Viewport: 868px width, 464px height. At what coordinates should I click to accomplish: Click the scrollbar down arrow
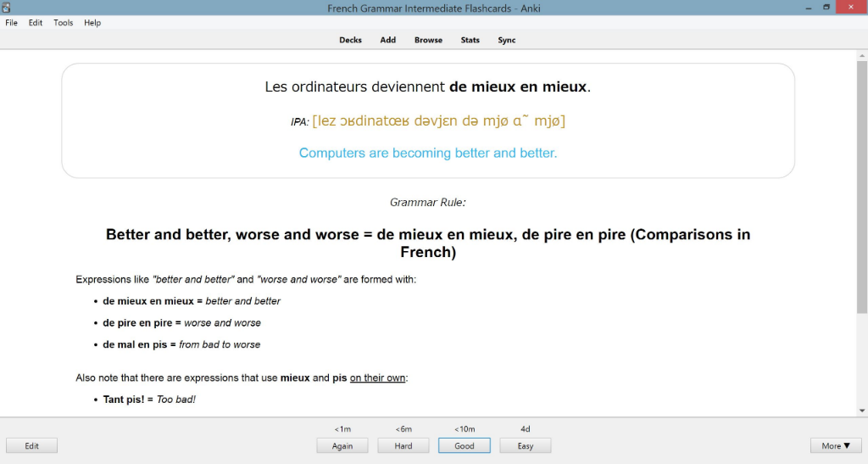coord(862,411)
